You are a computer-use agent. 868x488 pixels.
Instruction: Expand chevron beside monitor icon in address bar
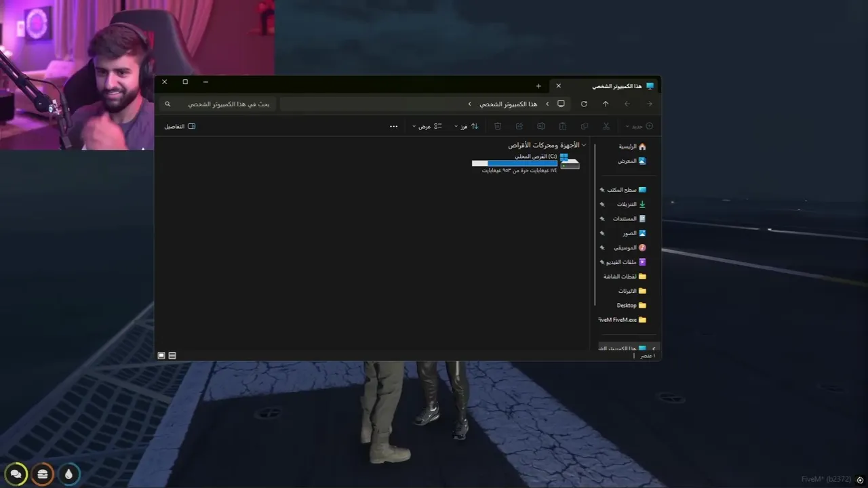[547, 104]
